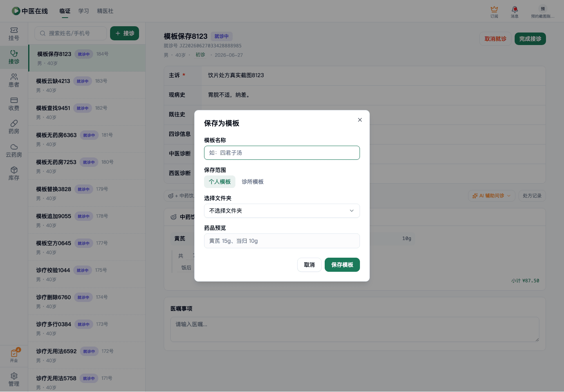Image resolution: width=564 pixels, height=392 pixels.
Task: Switch to the 临证 top tab
Action: (65, 11)
